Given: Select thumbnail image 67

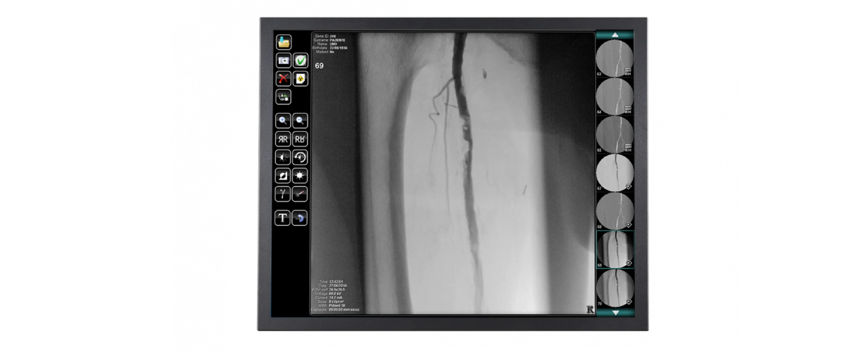Looking at the screenshot, I should (615, 173).
